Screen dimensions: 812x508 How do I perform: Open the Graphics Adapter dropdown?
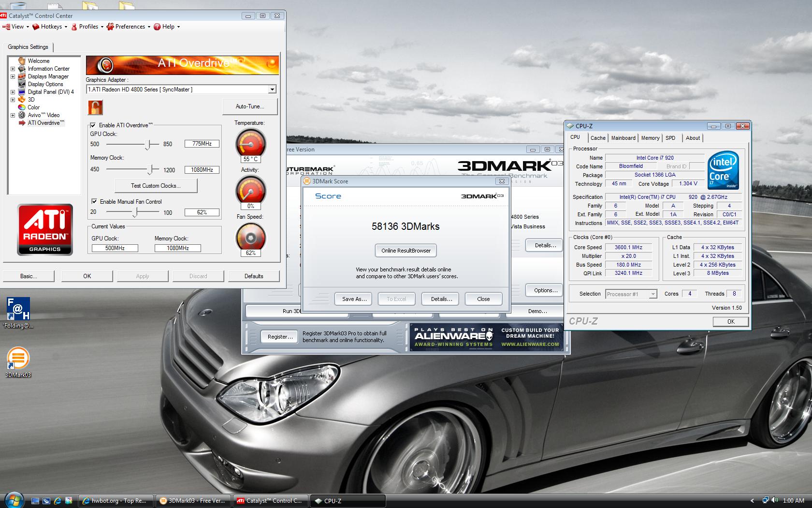(272, 90)
